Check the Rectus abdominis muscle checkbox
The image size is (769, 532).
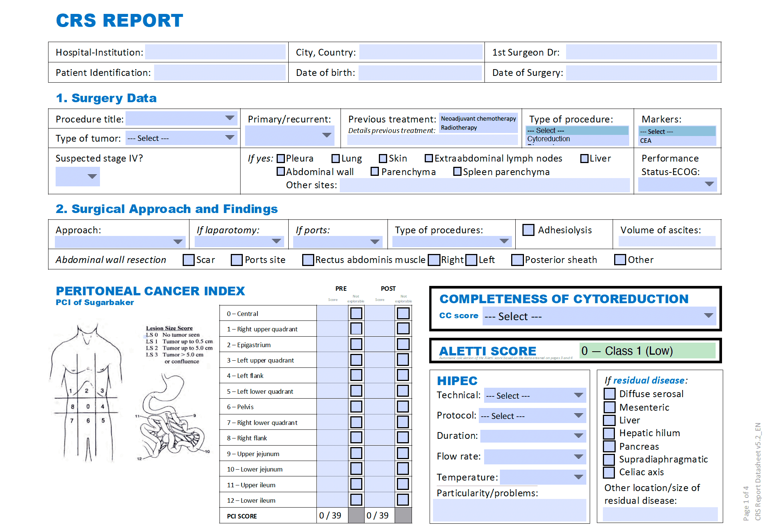[x=308, y=260]
